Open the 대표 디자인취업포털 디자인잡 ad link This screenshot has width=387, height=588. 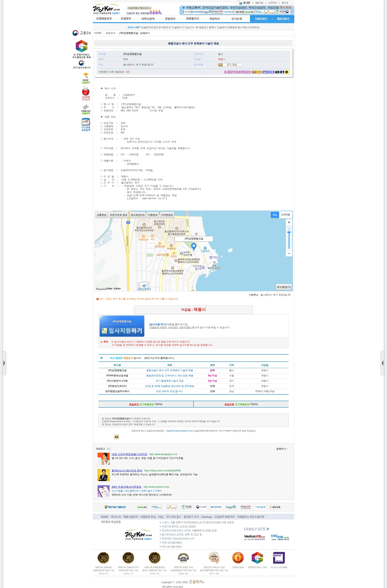coord(129,454)
